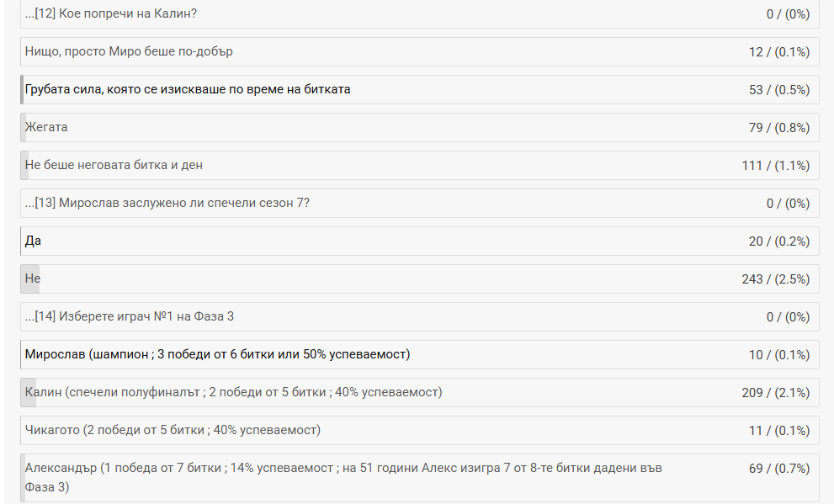Click the "111 / (1.1%)" vote count

775,165
